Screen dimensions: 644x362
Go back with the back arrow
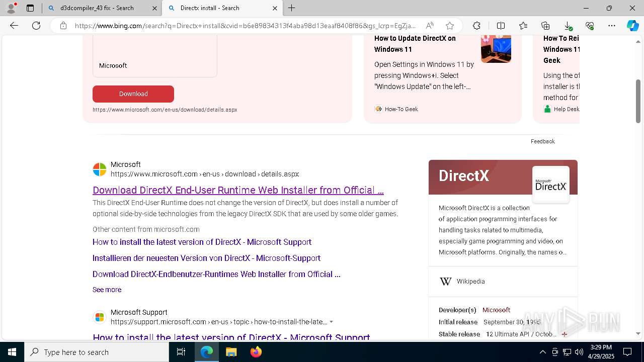14,26
